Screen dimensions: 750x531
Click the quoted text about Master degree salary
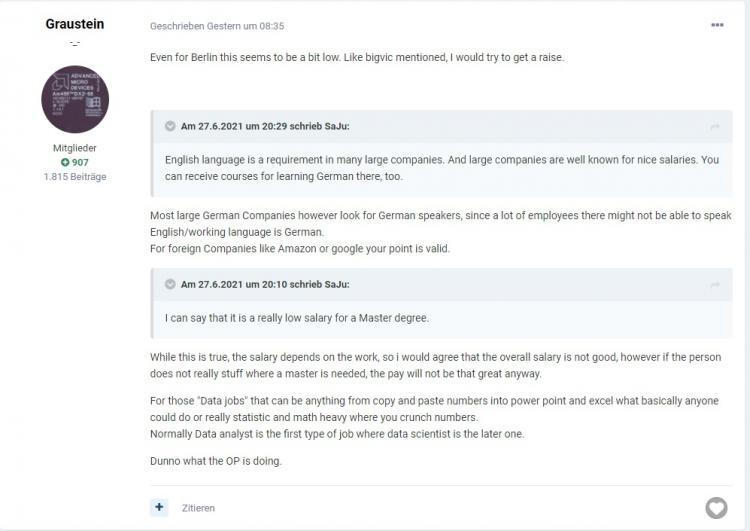(x=297, y=318)
